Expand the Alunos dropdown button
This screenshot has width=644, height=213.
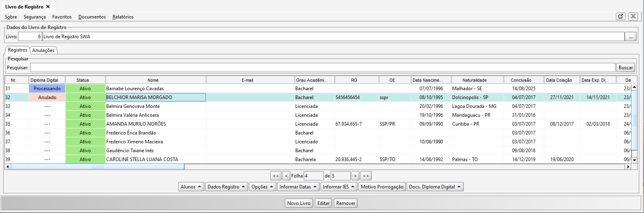[x=191, y=187]
